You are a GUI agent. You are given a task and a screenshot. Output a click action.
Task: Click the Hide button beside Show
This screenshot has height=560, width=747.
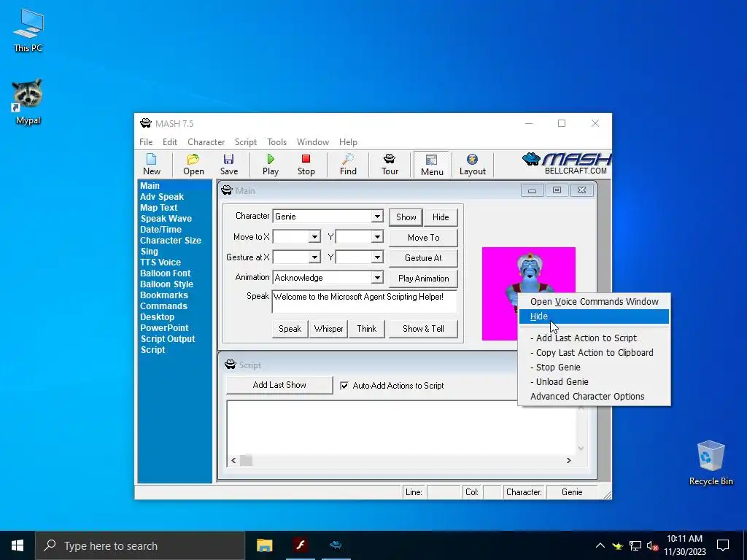(x=441, y=217)
